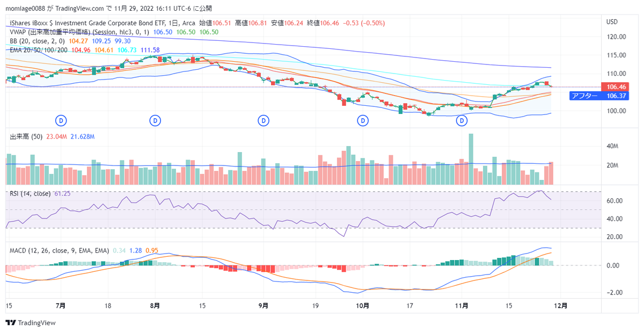Click the −2.00 MACD axis label
The height and width of the screenshot is (332, 644).
tap(614, 293)
